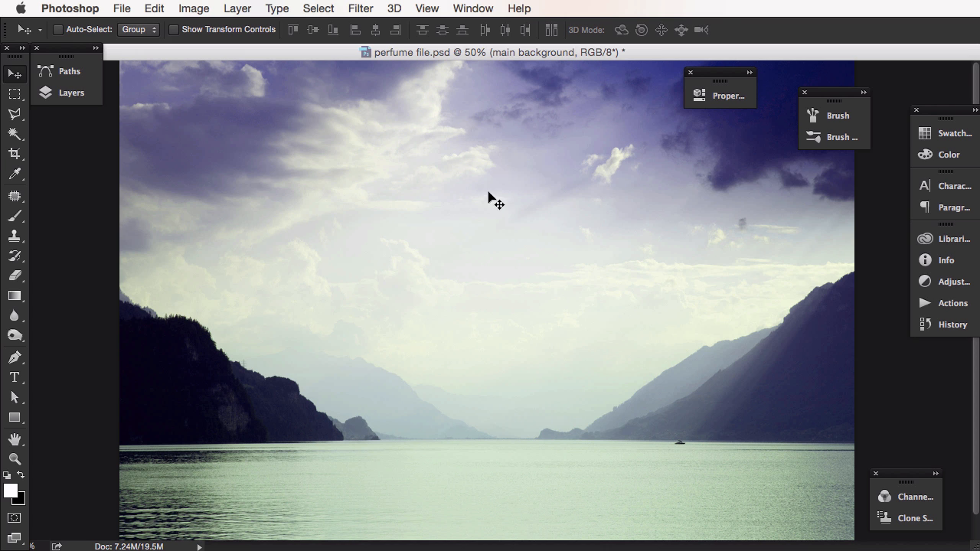Open the Window menu

click(x=472, y=8)
